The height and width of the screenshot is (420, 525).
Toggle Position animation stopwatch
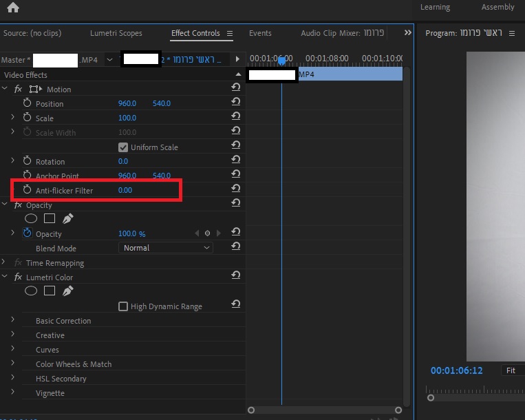28,103
